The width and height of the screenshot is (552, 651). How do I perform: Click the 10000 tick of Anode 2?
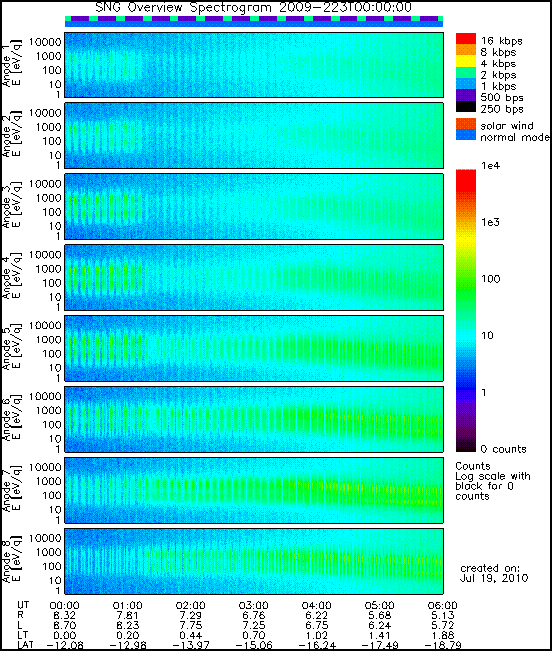coord(45,113)
